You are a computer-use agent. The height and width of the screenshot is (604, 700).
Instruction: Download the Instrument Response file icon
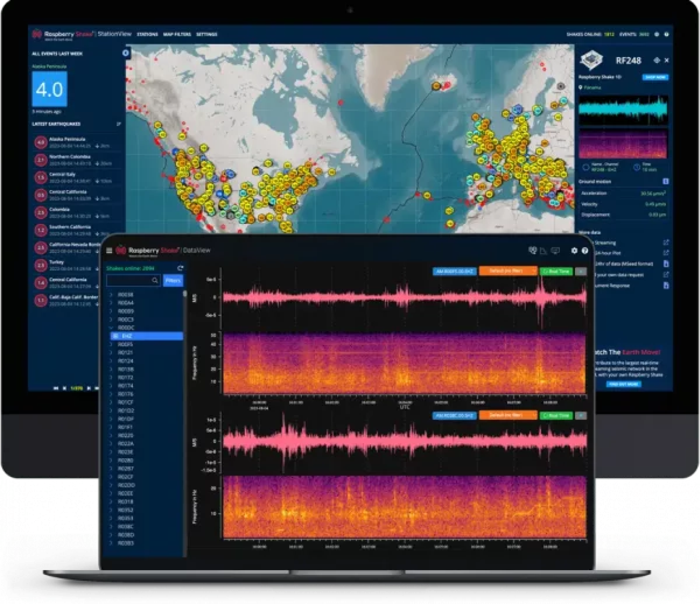(666, 285)
